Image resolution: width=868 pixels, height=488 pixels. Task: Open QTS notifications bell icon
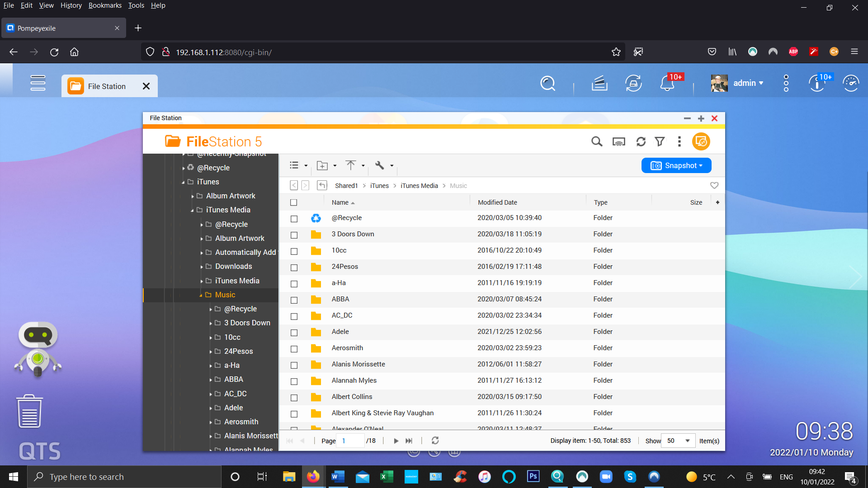(x=667, y=84)
